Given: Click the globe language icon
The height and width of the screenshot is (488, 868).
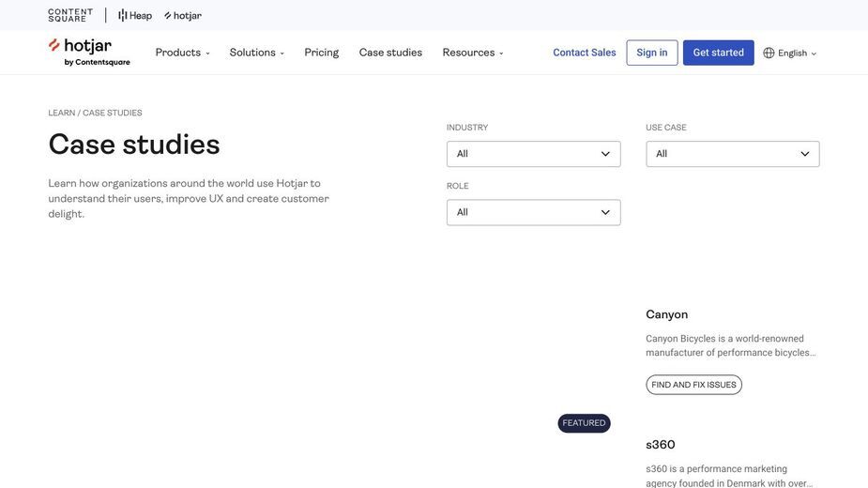Looking at the screenshot, I should click(769, 53).
